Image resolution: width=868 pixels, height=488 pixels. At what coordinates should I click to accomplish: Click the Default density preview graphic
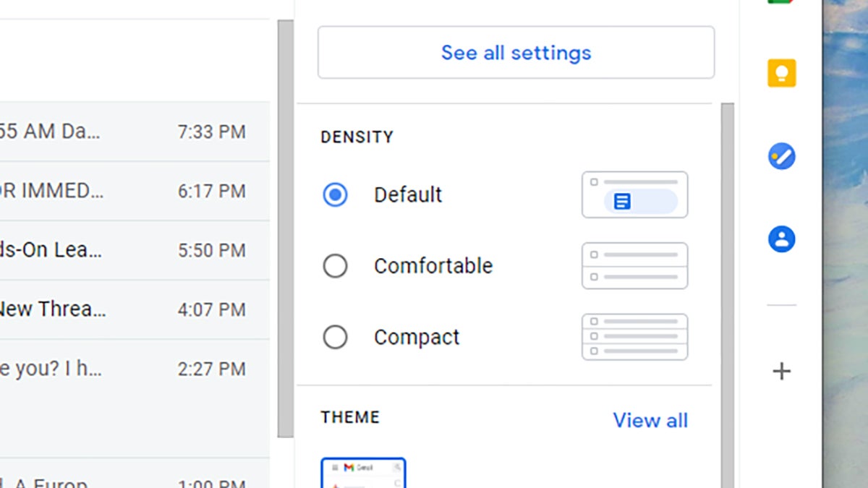point(634,194)
